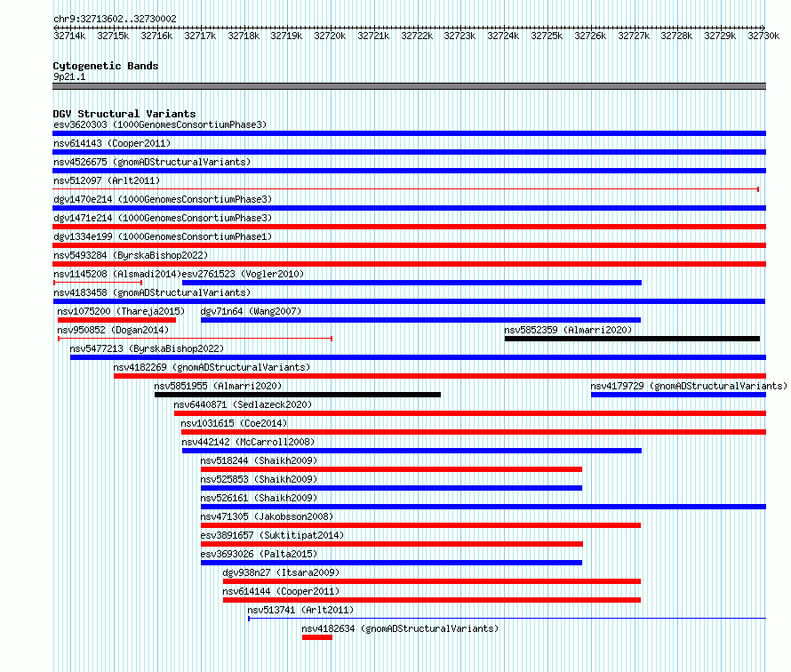Select nsv4183458 (gnomADStructuralVariants) label
791x672 pixels.
click(152, 292)
